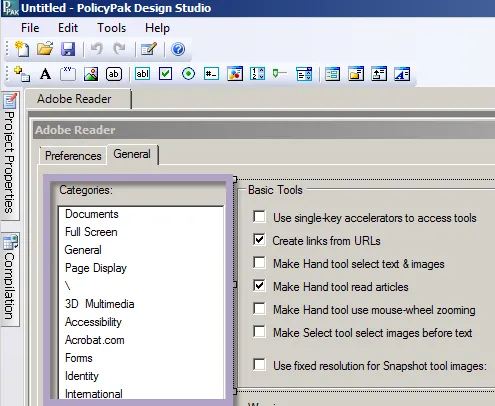The width and height of the screenshot is (495, 406).
Task: Open the Compilation side panel
Action: coord(10,279)
